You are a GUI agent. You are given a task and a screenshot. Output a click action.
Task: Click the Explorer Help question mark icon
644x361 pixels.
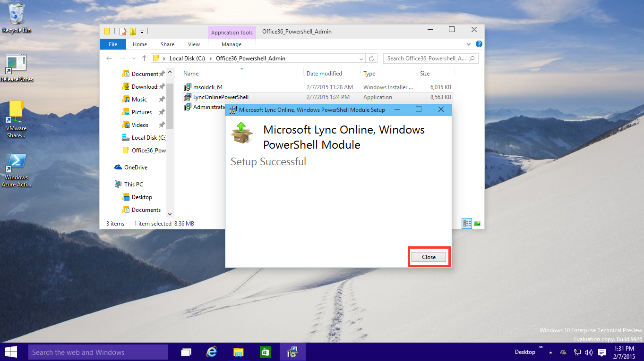click(x=479, y=44)
